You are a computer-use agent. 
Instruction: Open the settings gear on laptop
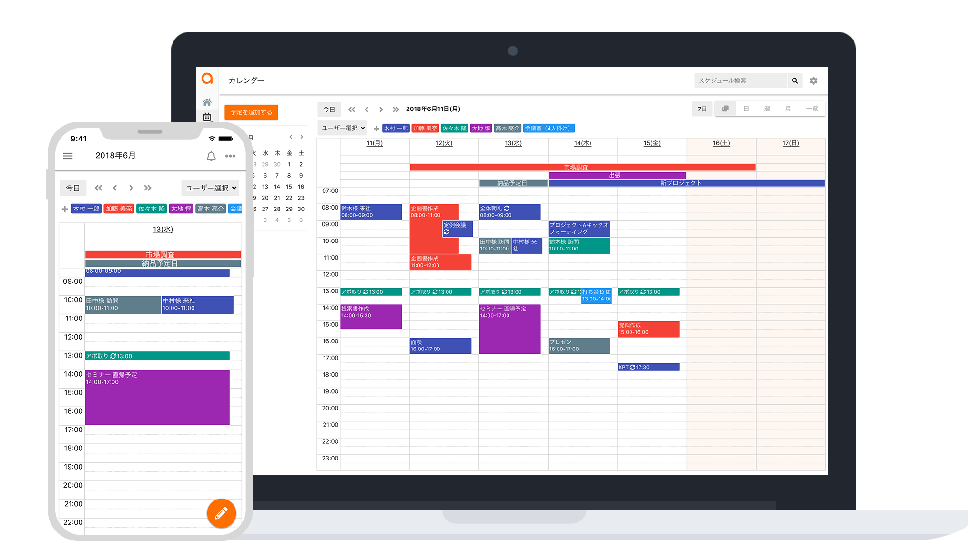coord(813,80)
